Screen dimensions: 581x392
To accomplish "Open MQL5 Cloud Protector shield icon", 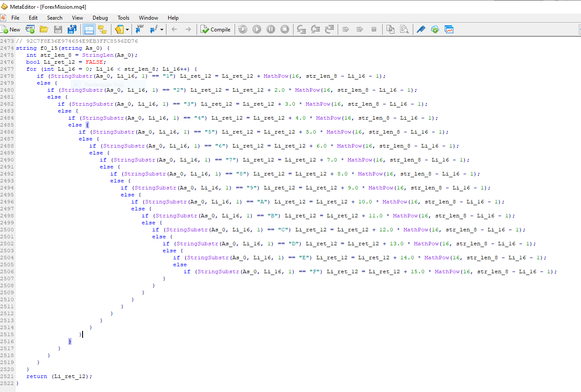I will pos(435,29).
